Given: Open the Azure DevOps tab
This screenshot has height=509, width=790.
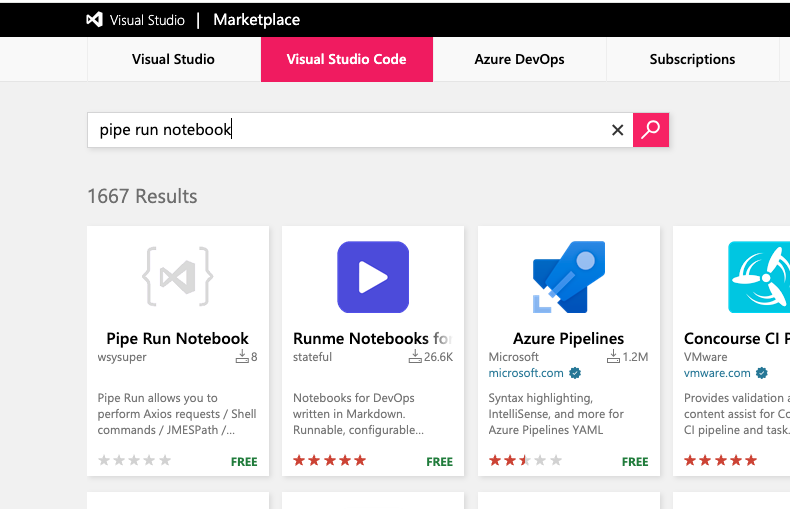Looking at the screenshot, I should [519, 59].
